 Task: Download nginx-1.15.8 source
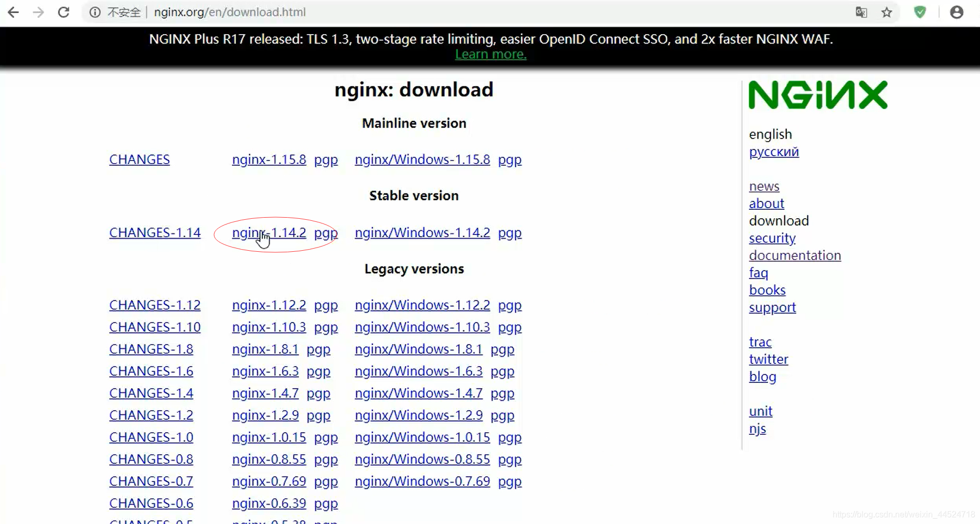(269, 159)
